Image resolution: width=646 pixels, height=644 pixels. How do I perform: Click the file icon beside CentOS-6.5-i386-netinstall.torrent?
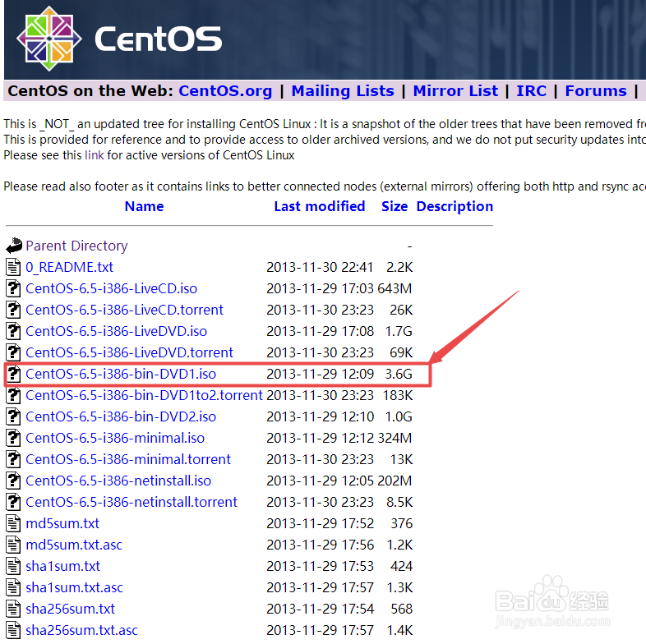click(13, 503)
